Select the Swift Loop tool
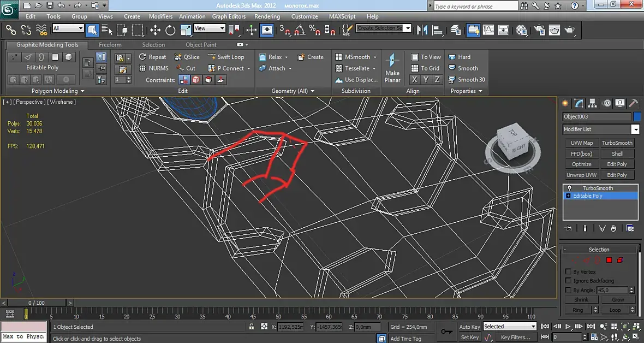Screen dimensions: 644x343 click(x=226, y=57)
